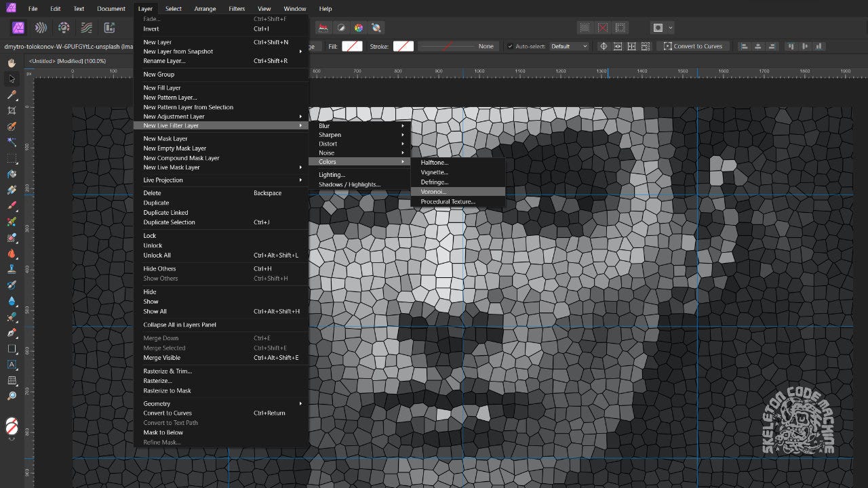Viewport: 868px width, 488px height.
Task: Select the Hand view tool
Action: 12,63
